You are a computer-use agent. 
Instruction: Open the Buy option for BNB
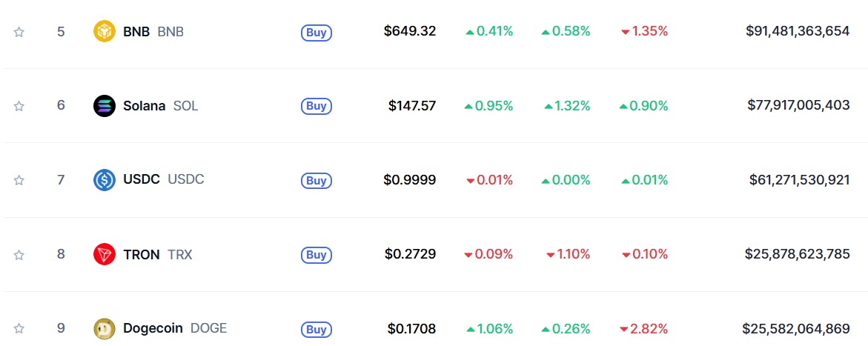point(316,32)
